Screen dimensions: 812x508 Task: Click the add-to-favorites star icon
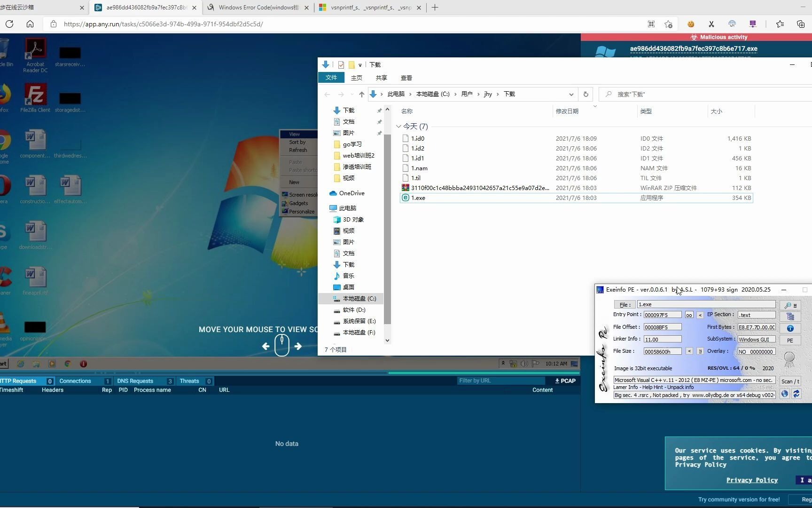(x=668, y=24)
